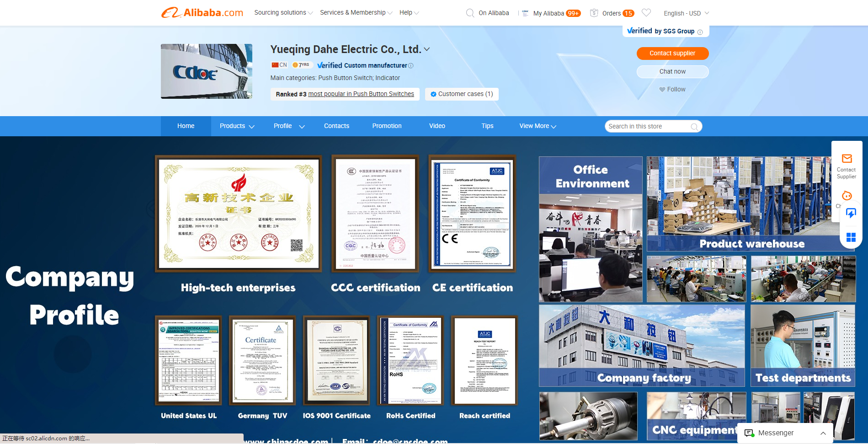The width and height of the screenshot is (868, 444).
Task: Click the China flag CN icon
Action: 275,65
